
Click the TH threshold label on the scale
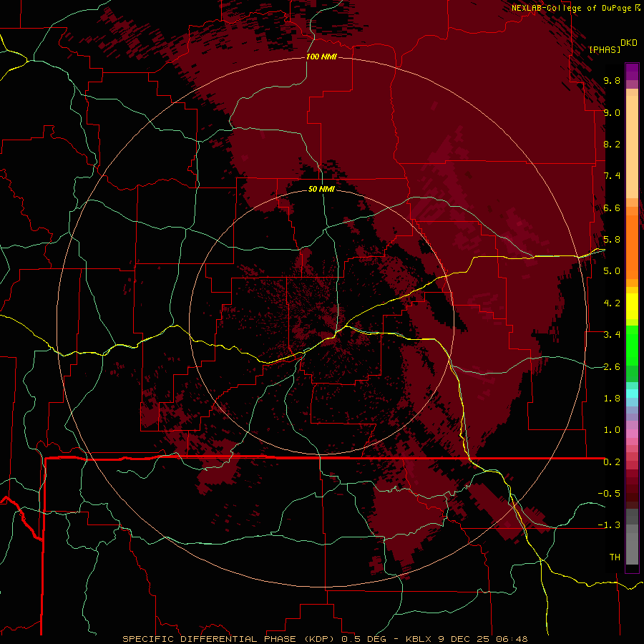click(615, 557)
